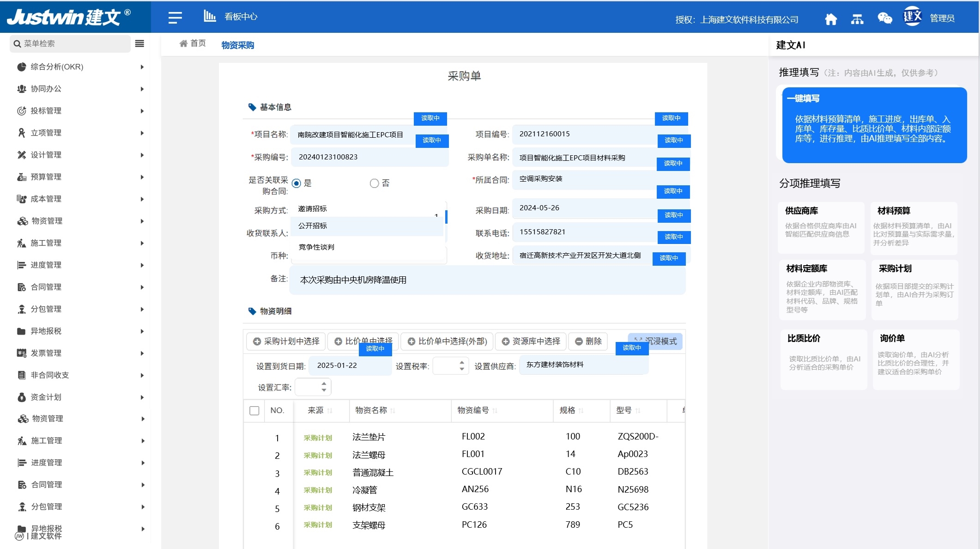Open the dashboard center chart icon
Screen dimensions: 980x549
click(x=210, y=16)
